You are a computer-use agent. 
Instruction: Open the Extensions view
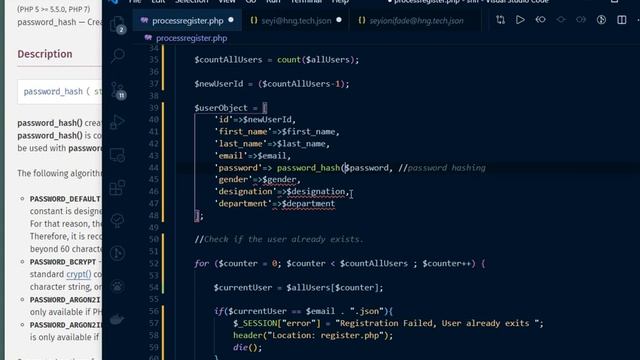118,188
